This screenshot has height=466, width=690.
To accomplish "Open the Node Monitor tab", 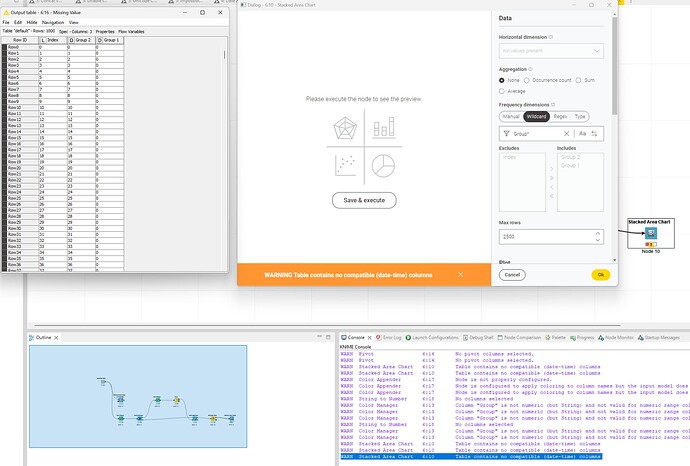I will pyautogui.click(x=616, y=338).
